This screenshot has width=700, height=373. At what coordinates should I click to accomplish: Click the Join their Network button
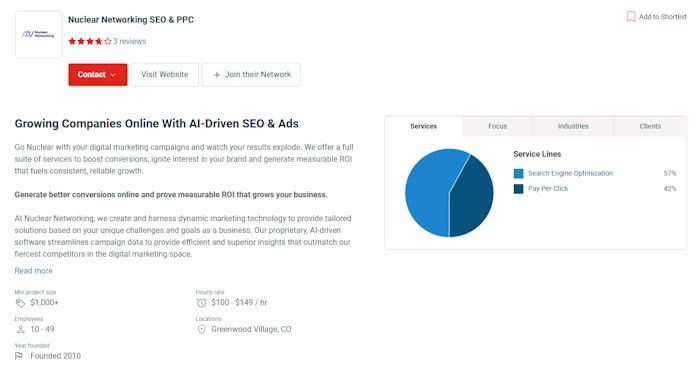click(x=251, y=75)
